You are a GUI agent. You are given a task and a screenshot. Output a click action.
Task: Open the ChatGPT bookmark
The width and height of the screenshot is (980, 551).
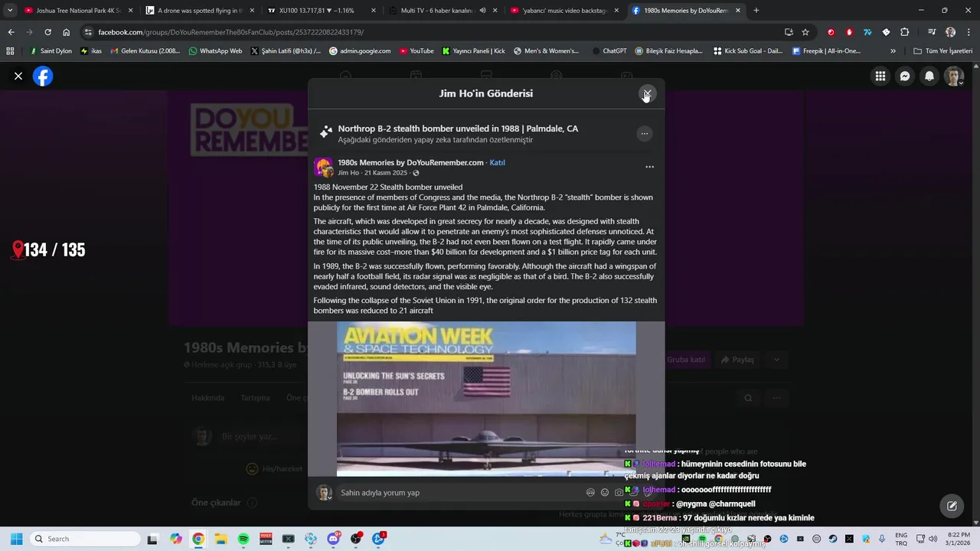click(x=609, y=51)
